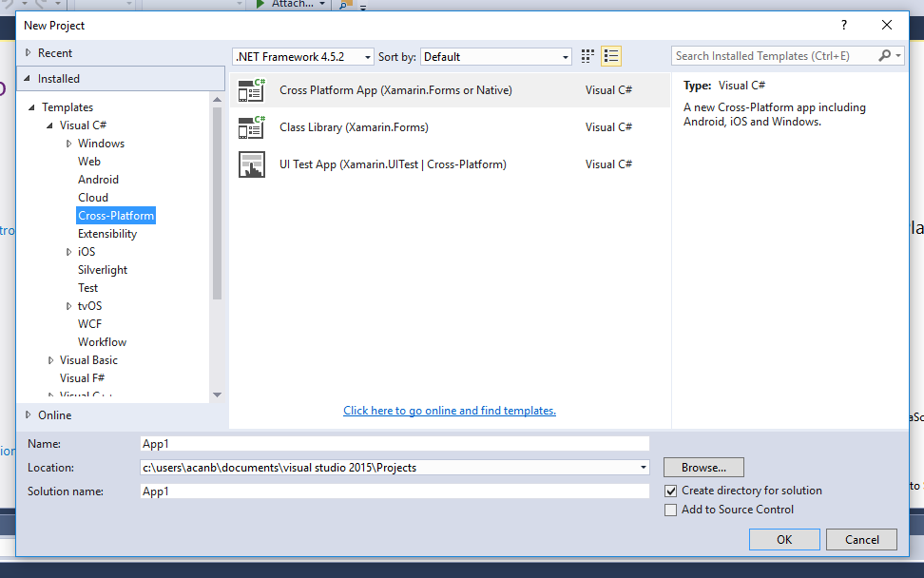
Task: Open the .NET Framework version dropdown
Action: tap(303, 56)
